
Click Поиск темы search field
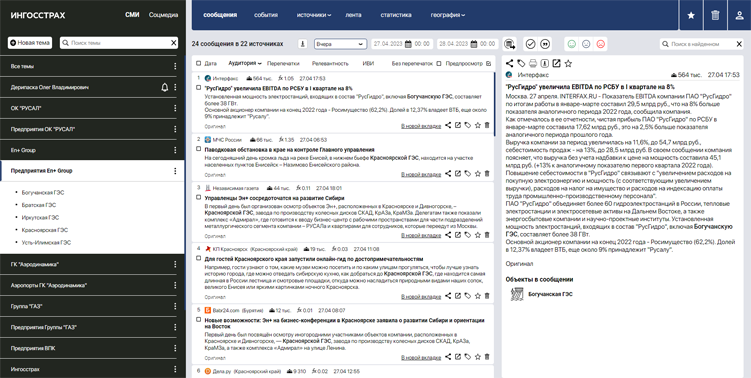coord(119,43)
